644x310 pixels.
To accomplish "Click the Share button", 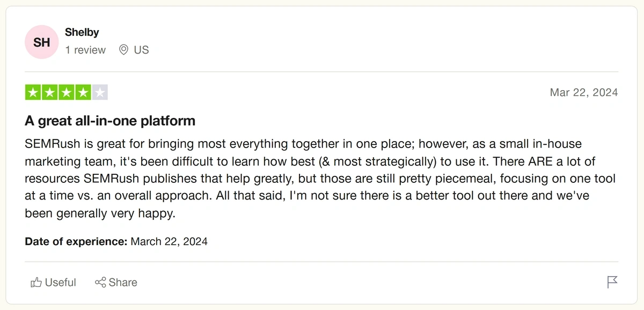I will 116,282.
